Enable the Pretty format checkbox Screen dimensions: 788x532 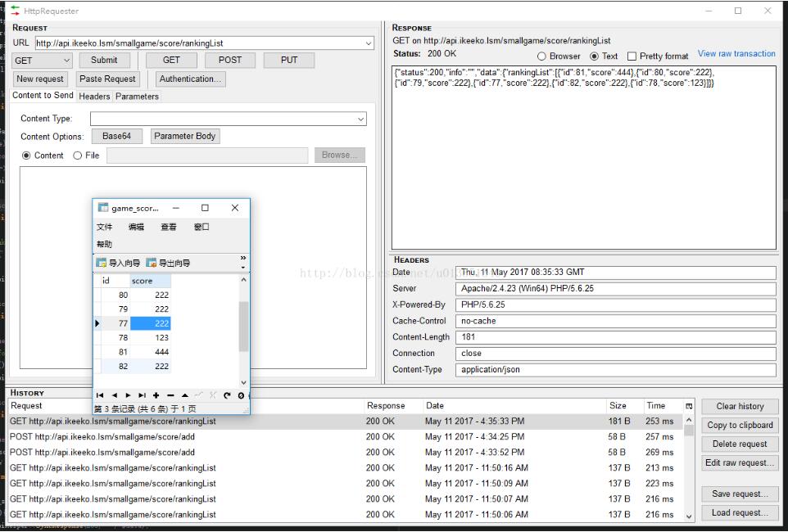tap(632, 56)
